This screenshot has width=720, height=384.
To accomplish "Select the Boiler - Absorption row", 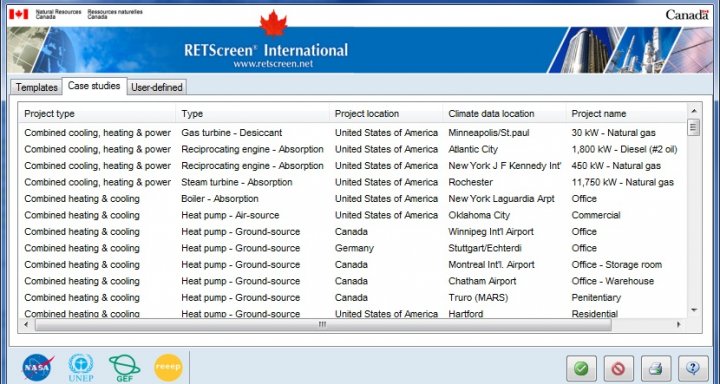I will pos(353,199).
